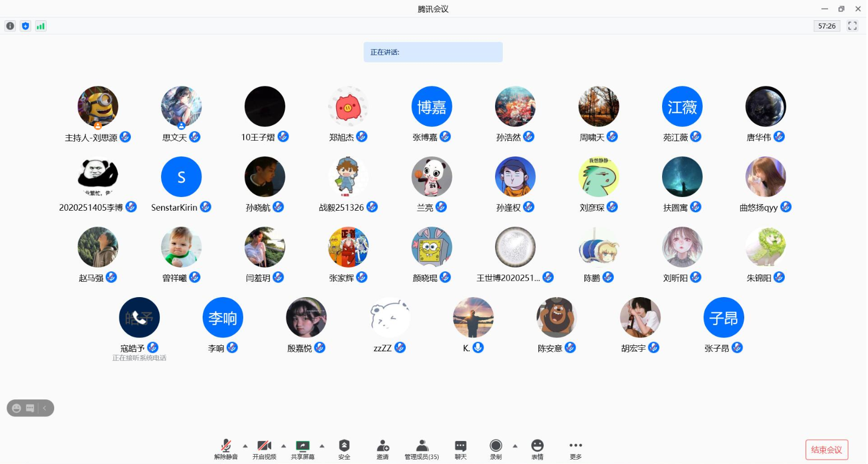Open the 表情 emoji reactions
Screen dimensions: 868x464
[x=537, y=449]
